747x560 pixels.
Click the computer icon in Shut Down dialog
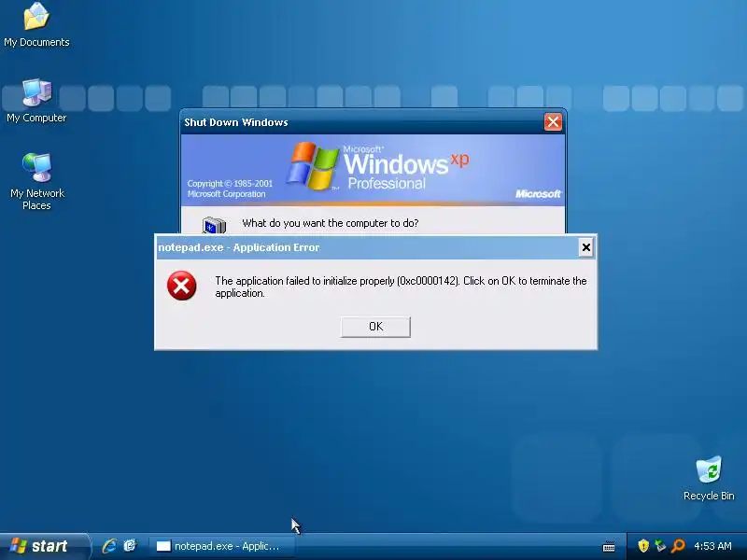point(214,226)
